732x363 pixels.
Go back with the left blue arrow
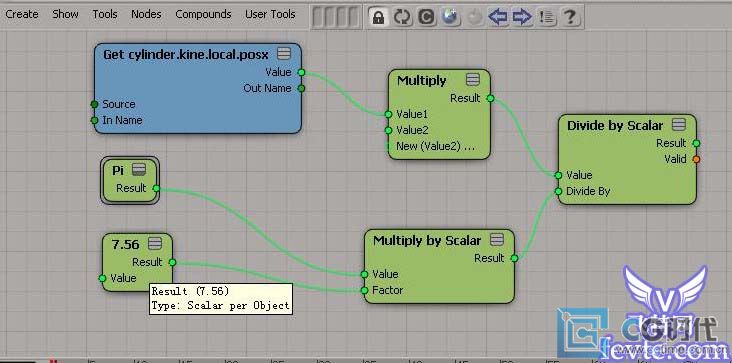click(x=498, y=17)
